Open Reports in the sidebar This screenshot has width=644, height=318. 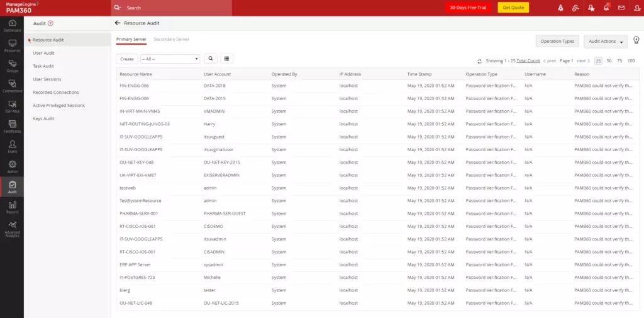12,207
